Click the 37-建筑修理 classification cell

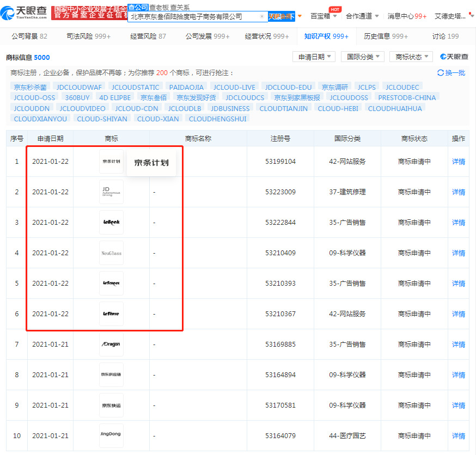(347, 192)
